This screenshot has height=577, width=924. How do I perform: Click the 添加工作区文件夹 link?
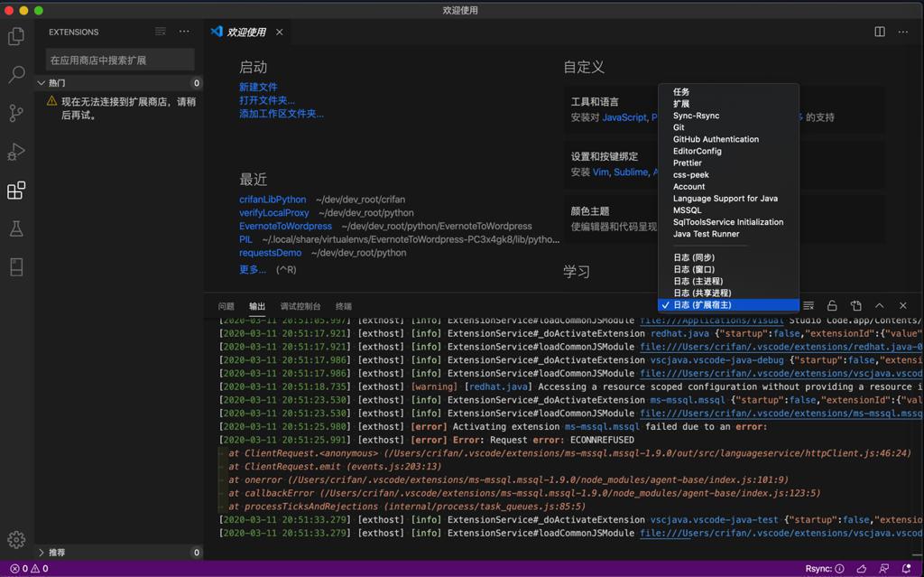click(282, 114)
